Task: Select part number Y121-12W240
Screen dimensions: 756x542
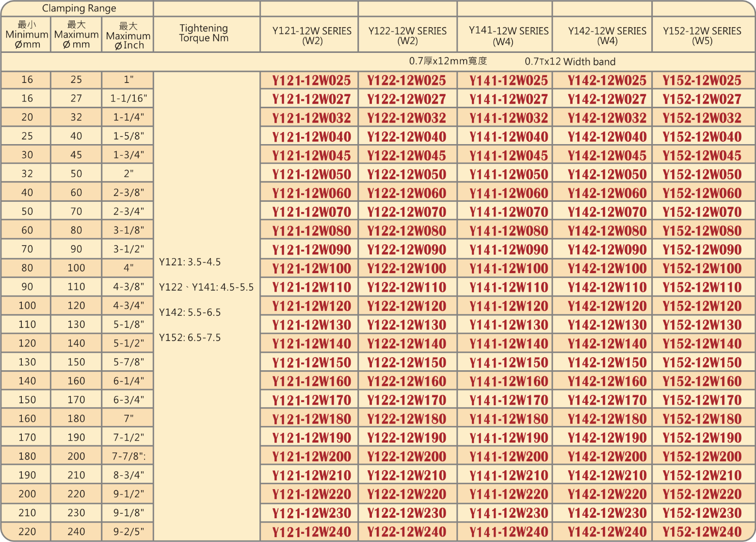Action: [311, 532]
